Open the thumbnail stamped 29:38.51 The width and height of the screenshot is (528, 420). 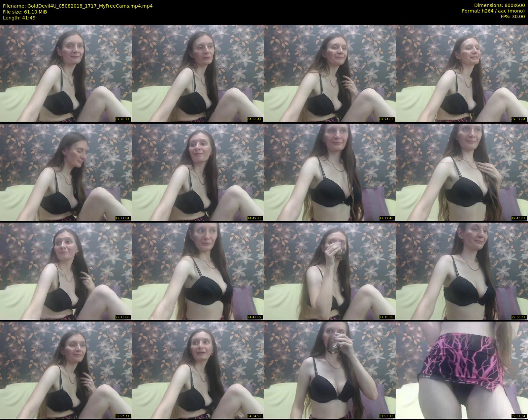(462, 271)
